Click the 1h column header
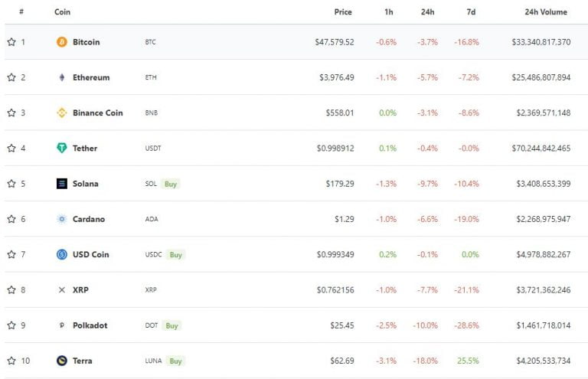 (x=390, y=12)
